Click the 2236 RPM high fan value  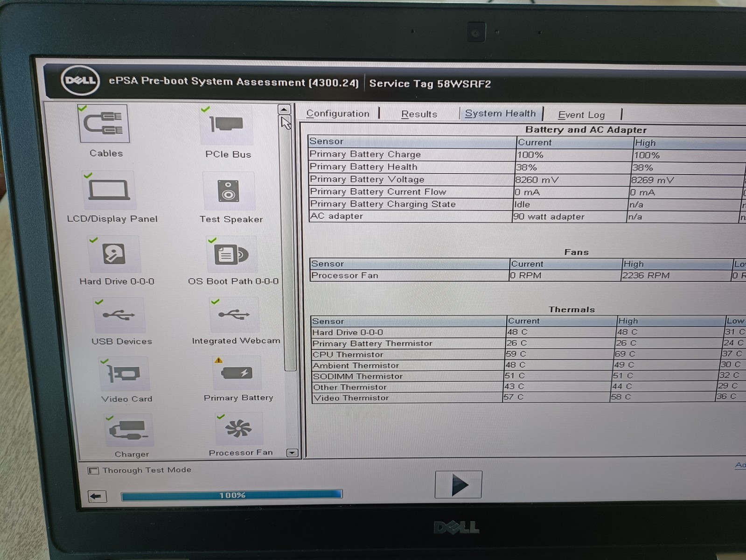pyautogui.click(x=646, y=275)
